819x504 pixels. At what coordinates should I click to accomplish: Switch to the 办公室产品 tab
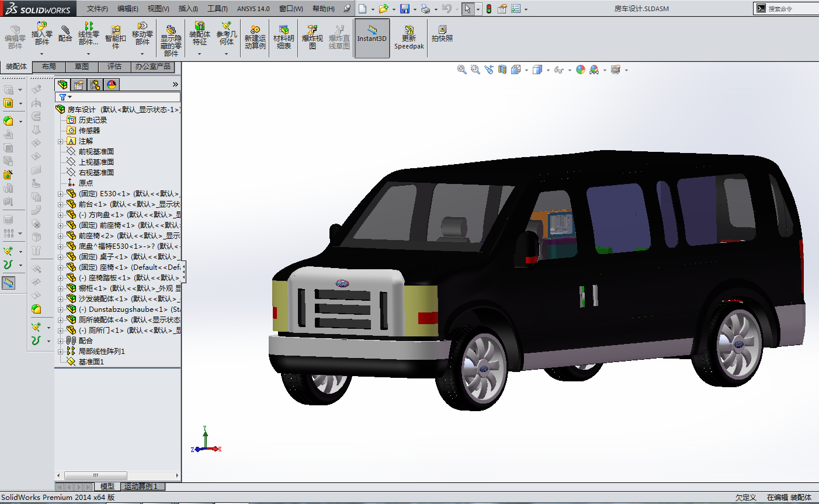[x=153, y=67]
